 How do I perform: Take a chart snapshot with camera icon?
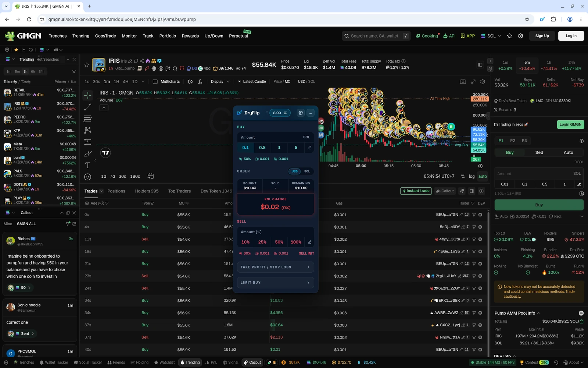point(463,82)
